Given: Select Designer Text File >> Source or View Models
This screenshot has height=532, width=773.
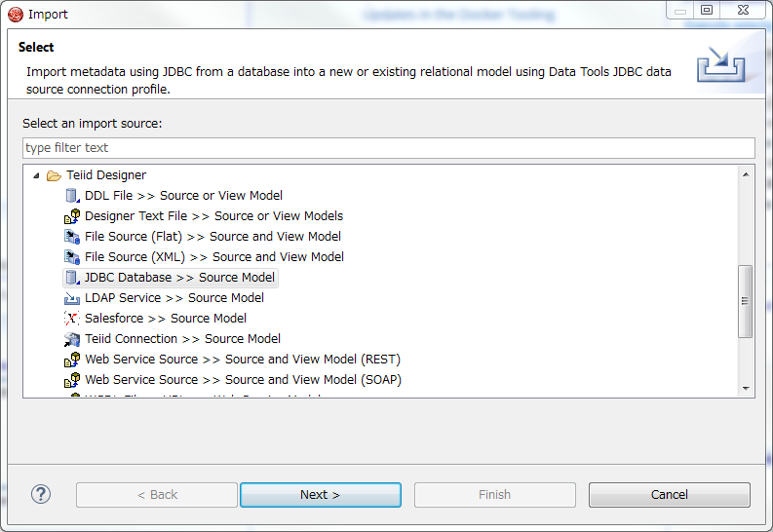Looking at the screenshot, I should [213, 216].
